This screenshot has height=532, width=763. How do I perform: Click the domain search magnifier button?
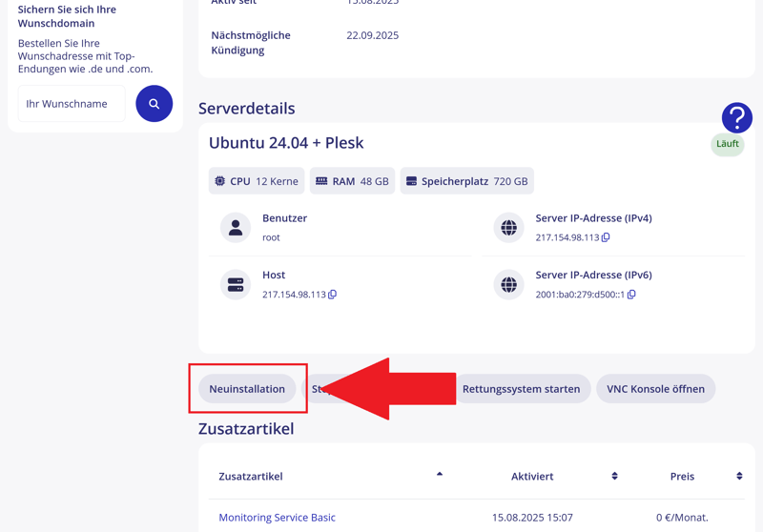[154, 104]
